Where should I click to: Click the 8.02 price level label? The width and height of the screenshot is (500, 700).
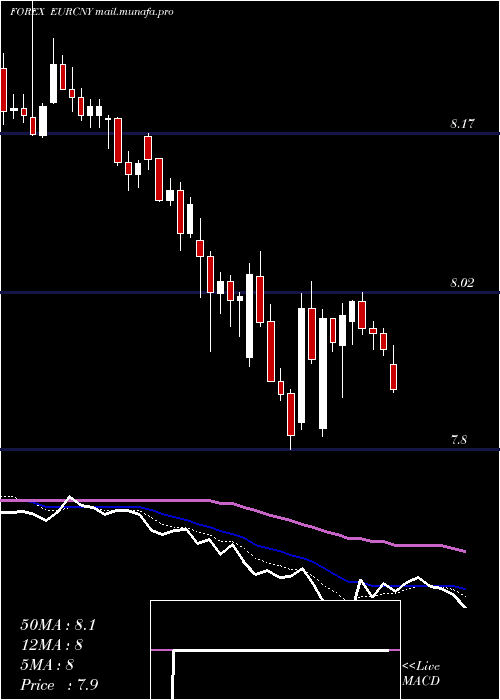pos(462,283)
